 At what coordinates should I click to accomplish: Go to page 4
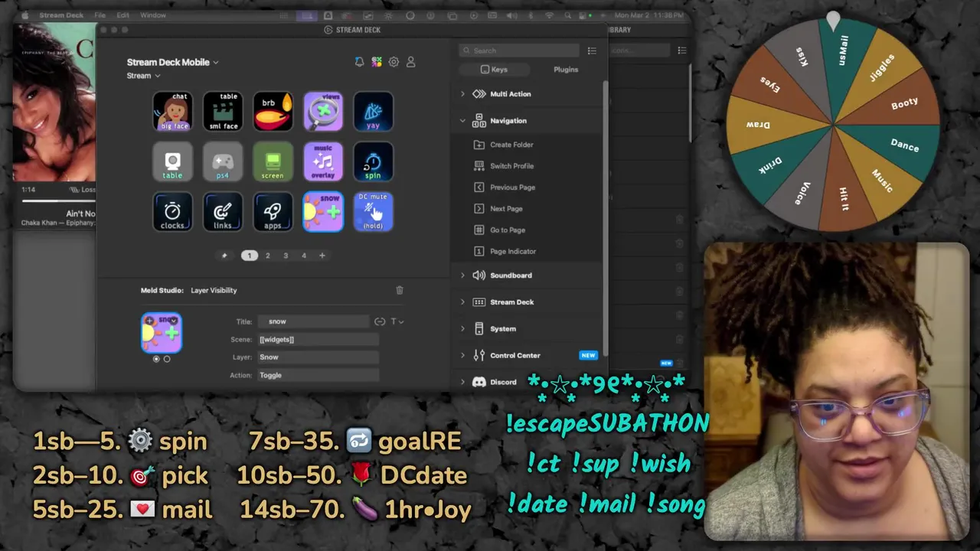pyautogui.click(x=304, y=256)
